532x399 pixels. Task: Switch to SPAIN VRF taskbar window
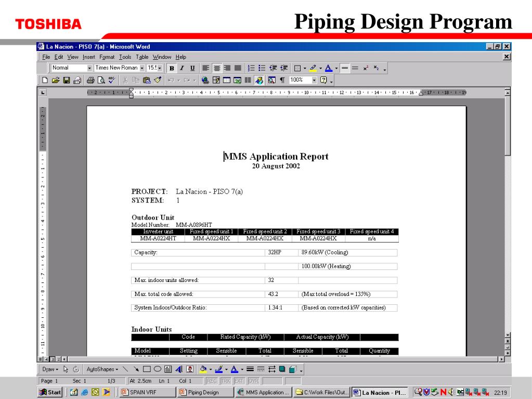pyautogui.click(x=147, y=392)
